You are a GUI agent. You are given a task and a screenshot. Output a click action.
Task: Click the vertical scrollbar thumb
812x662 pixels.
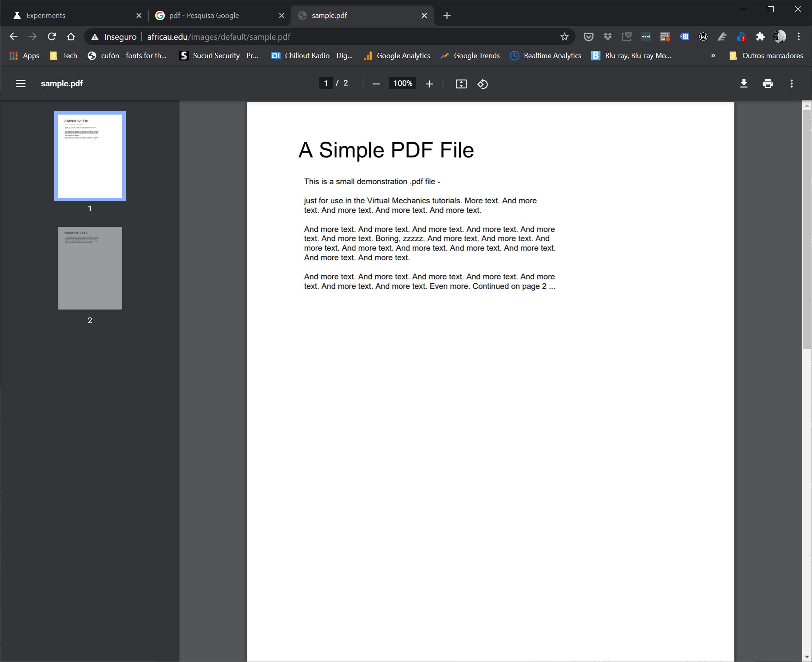click(x=806, y=230)
